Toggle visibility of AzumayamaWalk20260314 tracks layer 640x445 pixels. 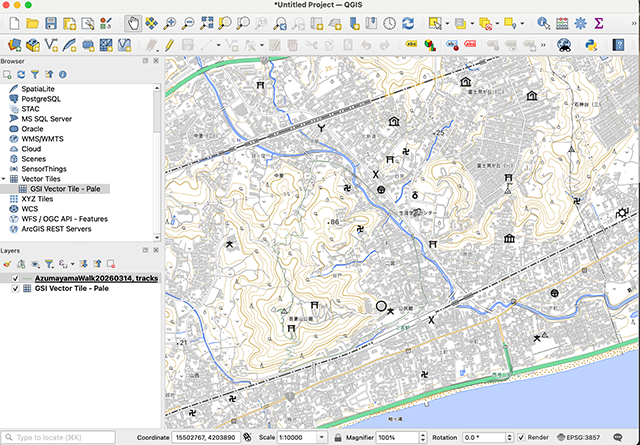coord(16,278)
